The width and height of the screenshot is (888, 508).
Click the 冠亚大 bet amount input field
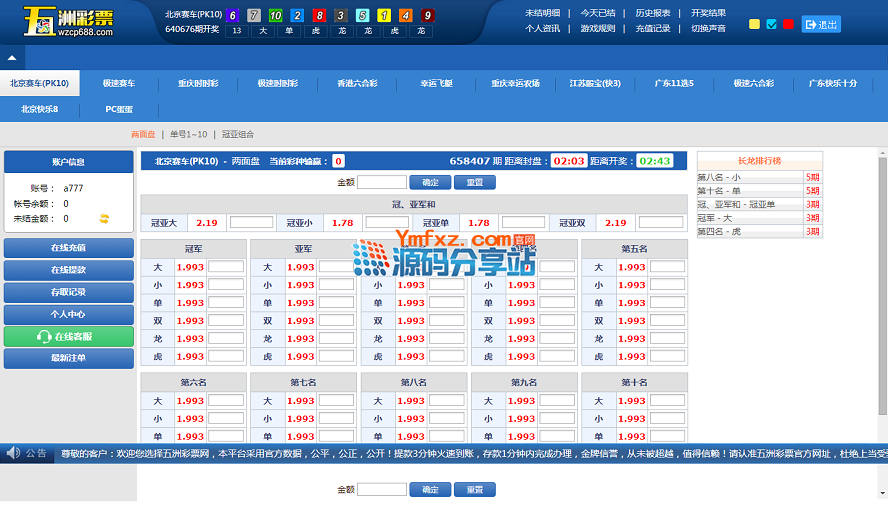(251, 223)
